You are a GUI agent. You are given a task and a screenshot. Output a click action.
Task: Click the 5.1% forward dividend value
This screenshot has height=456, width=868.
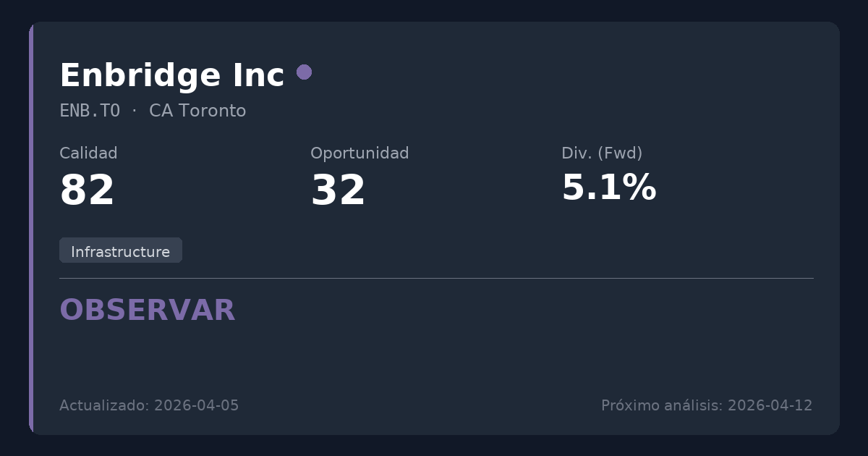pyautogui.click(x=608, y=188)
